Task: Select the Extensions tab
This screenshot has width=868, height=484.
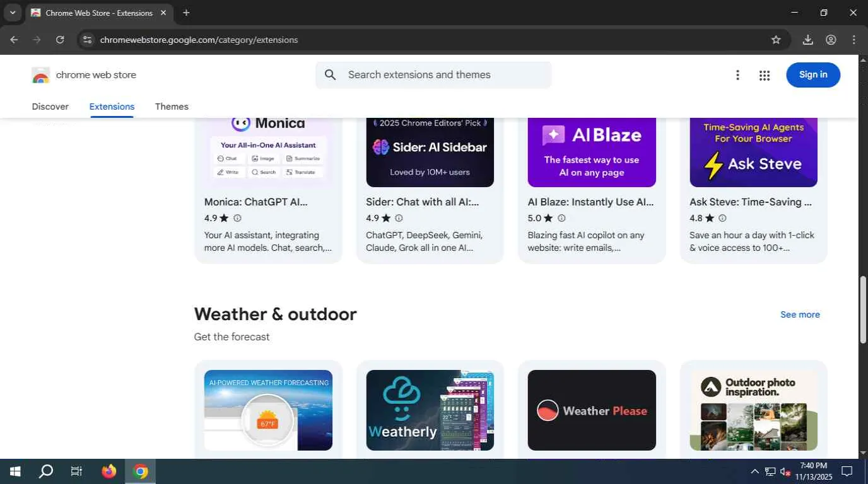Action: pyautogui.click(x=112, y=107)
